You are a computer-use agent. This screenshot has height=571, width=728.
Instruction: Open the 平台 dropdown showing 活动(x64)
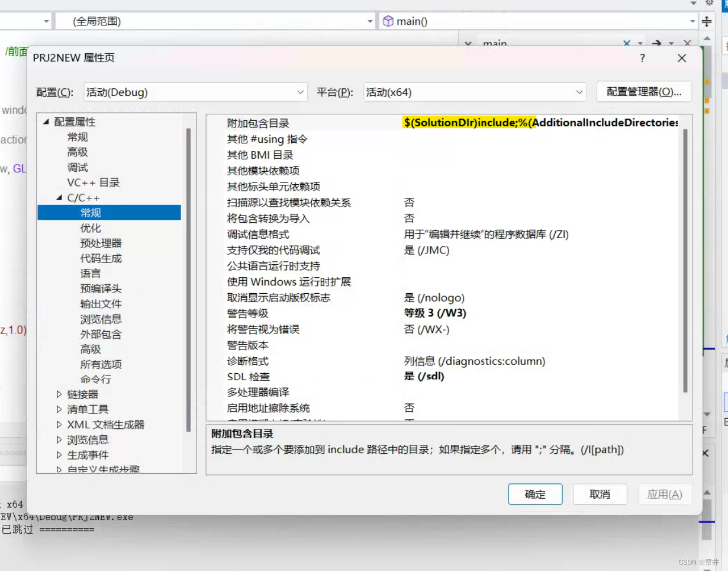579,92
